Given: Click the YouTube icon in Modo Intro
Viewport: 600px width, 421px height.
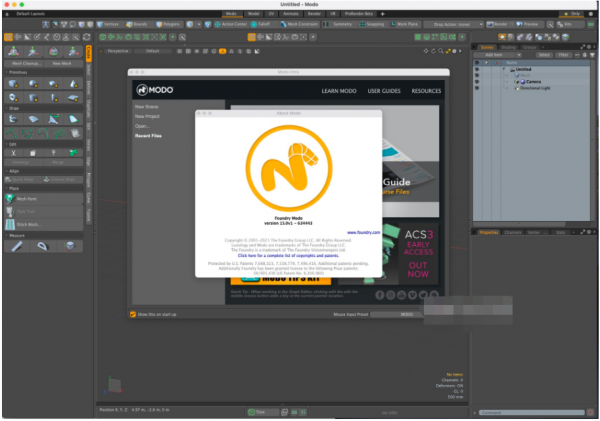Looking at the screenshot, I should point(401,295).
